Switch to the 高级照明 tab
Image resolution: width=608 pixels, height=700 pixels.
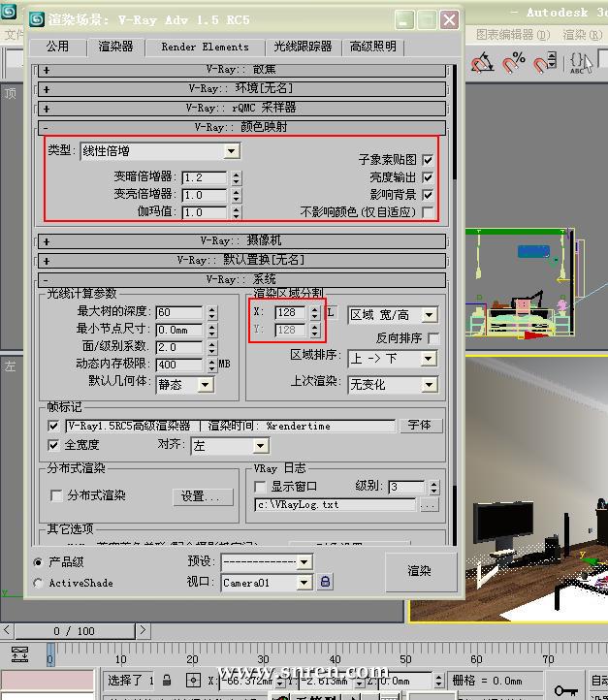tap(372, 47)
